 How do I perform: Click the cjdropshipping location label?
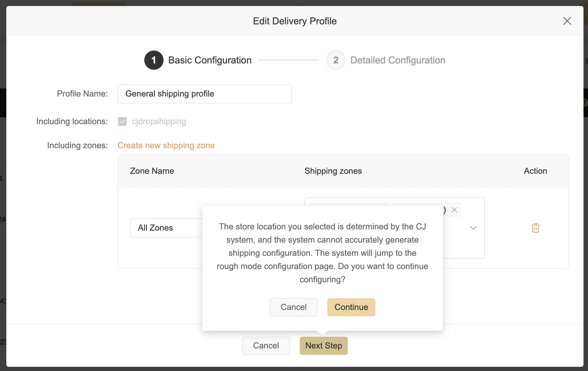(x=159, y=121)
